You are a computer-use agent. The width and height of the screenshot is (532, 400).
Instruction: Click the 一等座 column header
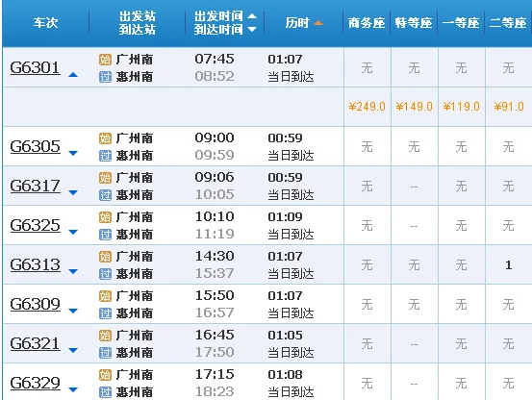(x=461, y=23)
